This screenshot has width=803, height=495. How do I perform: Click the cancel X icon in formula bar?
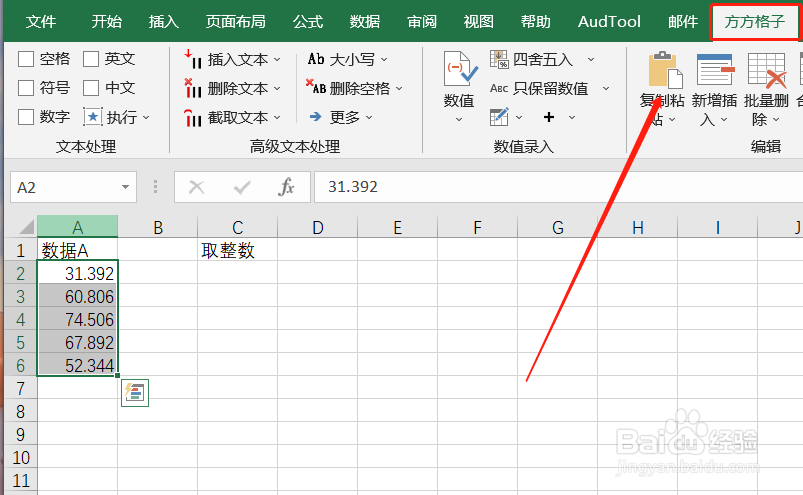197,187
